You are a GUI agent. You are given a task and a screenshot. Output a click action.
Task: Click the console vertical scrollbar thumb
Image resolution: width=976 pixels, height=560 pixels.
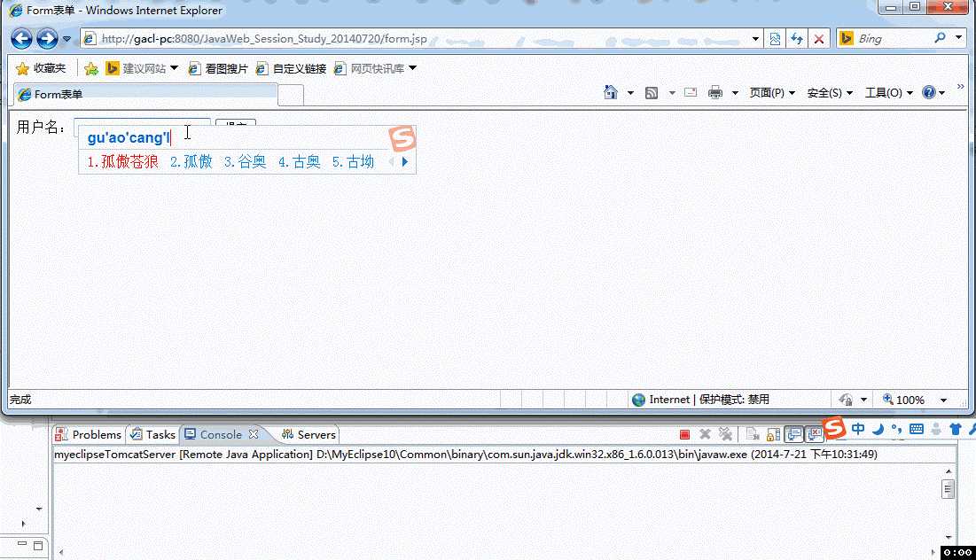click(948, 489)
